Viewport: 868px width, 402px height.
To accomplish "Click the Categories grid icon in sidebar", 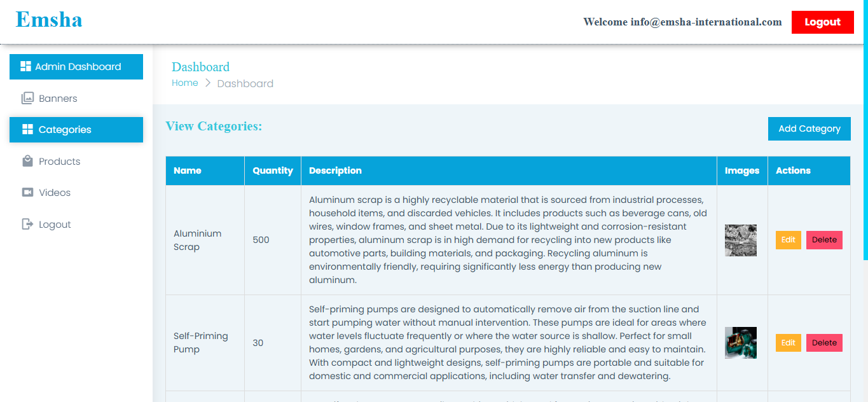I will tap(27, 130).
